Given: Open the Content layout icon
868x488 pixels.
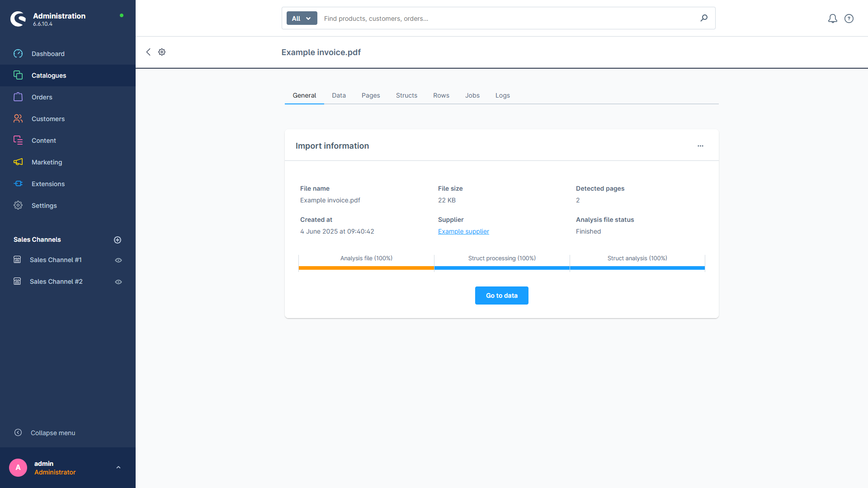Looking at the screenshot, I should (x=18, y=141).
